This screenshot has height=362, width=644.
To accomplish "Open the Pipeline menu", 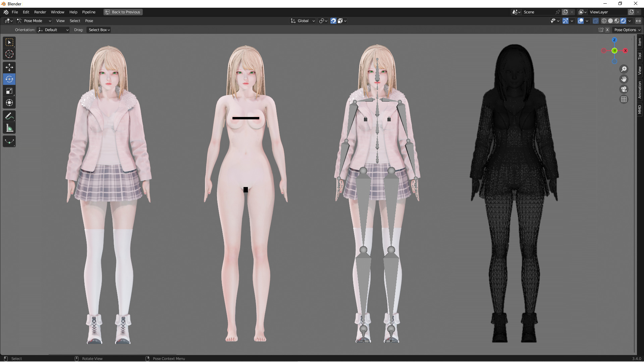I will coord(89,12).
